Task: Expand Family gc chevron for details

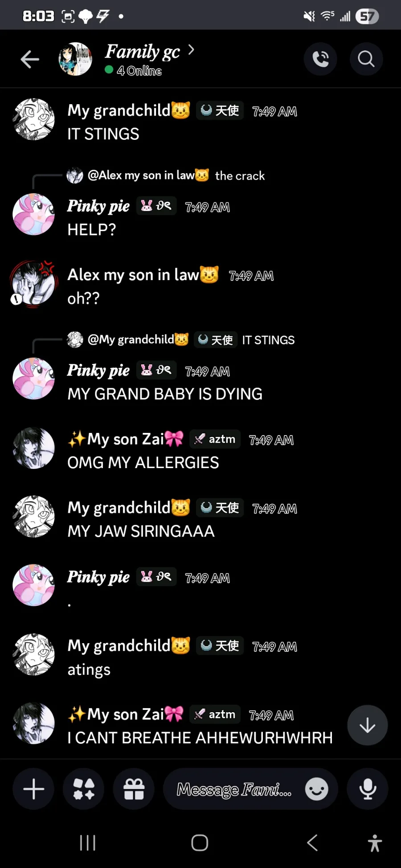Action: [x=191, y=50]
